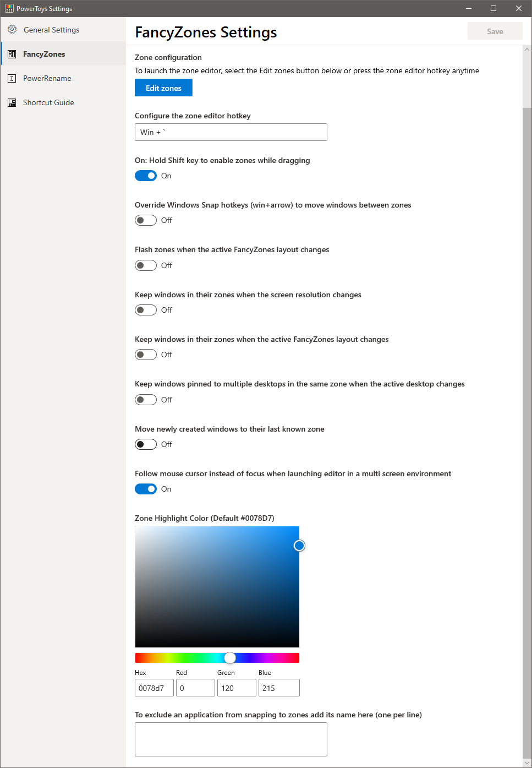Click the PowerRename icon in the sidebar
Viewport: 532px width, 768px height.
point(12,78)
